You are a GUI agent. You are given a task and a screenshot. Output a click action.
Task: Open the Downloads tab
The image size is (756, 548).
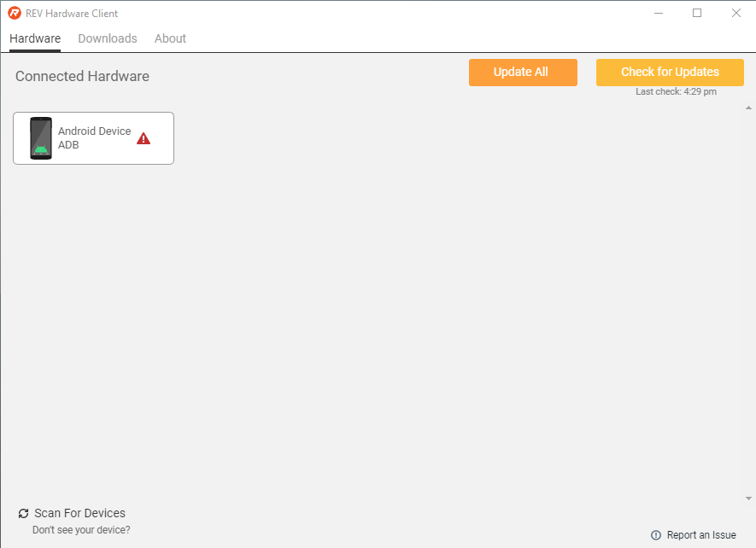[x=108, y=38]
